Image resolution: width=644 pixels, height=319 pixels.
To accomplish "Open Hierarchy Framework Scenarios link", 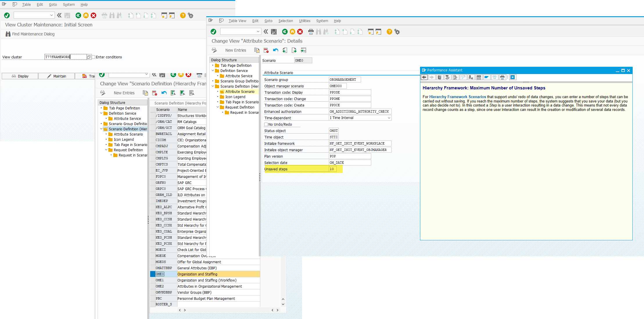I will coord(458,97).
